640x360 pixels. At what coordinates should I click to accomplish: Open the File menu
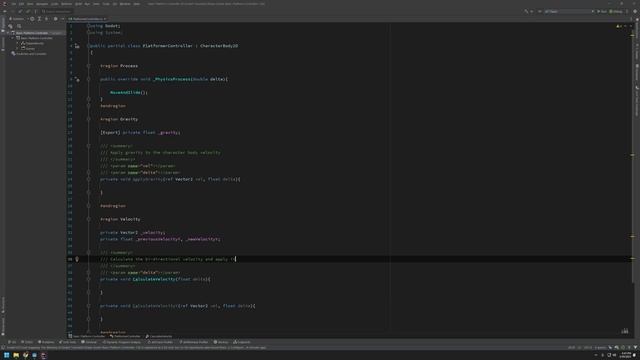point(13,4)
